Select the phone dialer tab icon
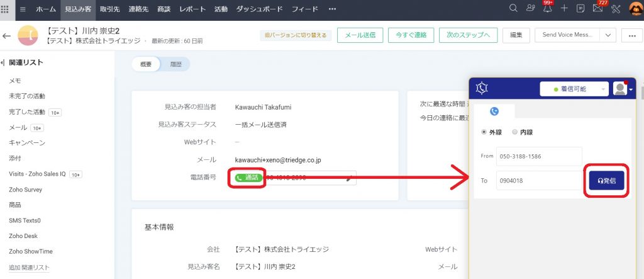This screenshot has width=644, height=279. click(494, 111)
